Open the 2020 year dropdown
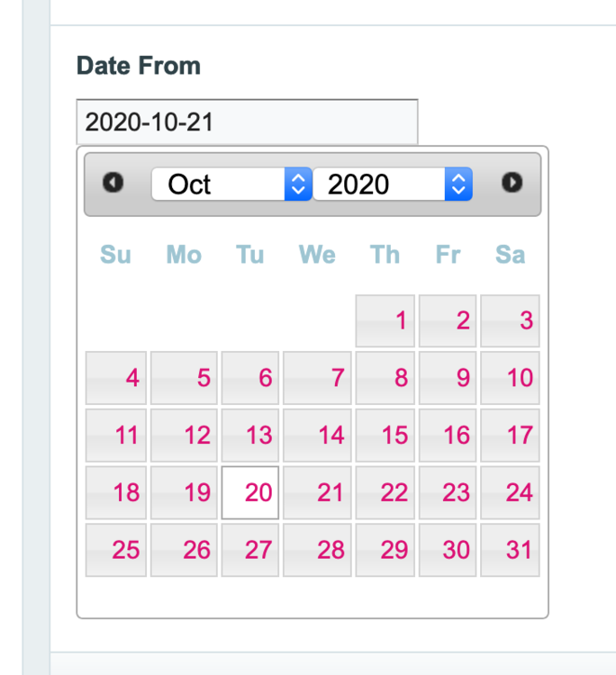The width and height of the screenshot is (616, 675). 393,184
